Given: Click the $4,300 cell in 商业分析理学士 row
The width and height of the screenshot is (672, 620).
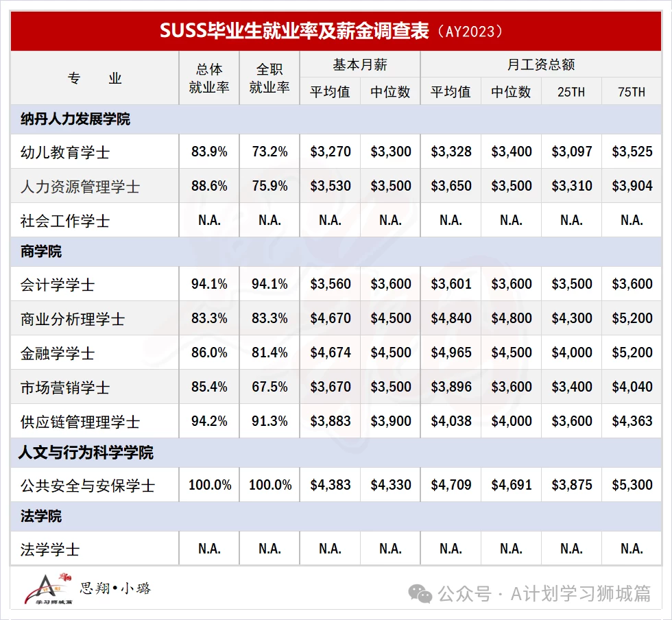Looking at the screenshot, I should pyautogui.click(x=571, y=318).
